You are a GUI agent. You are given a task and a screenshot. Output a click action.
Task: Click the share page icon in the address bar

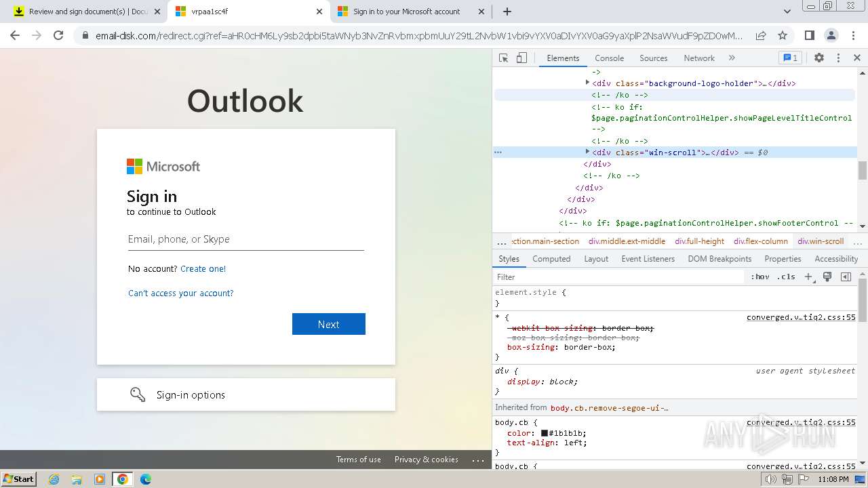pos(761,35)
